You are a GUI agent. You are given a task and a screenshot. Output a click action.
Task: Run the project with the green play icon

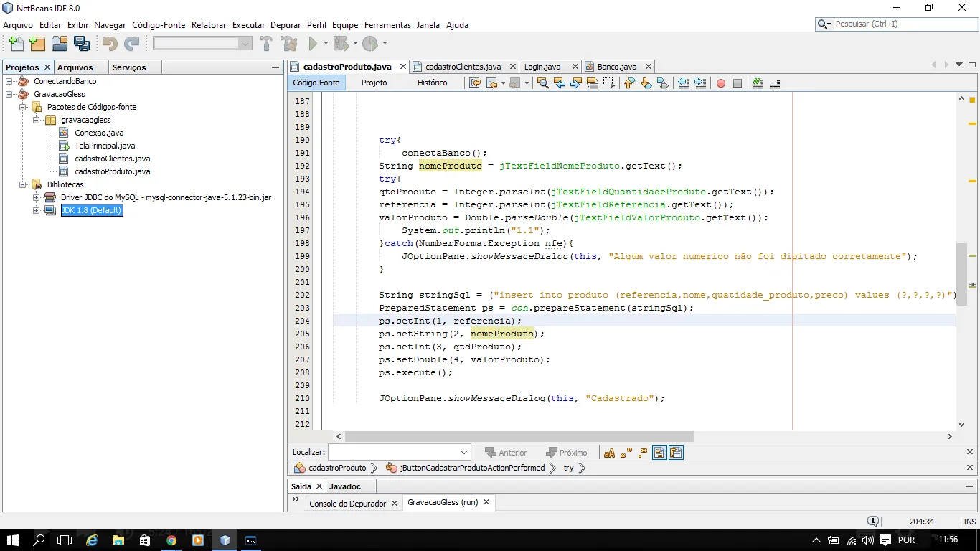coord(313,44)
